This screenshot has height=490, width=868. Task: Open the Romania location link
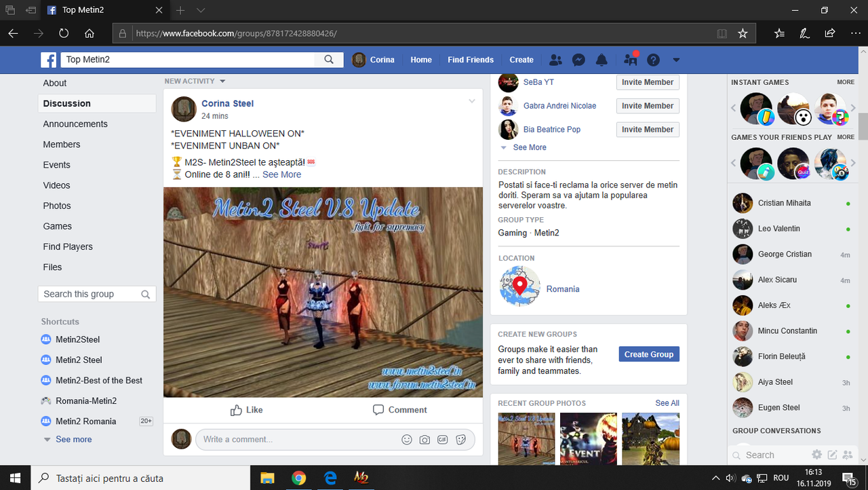point(563,289)
